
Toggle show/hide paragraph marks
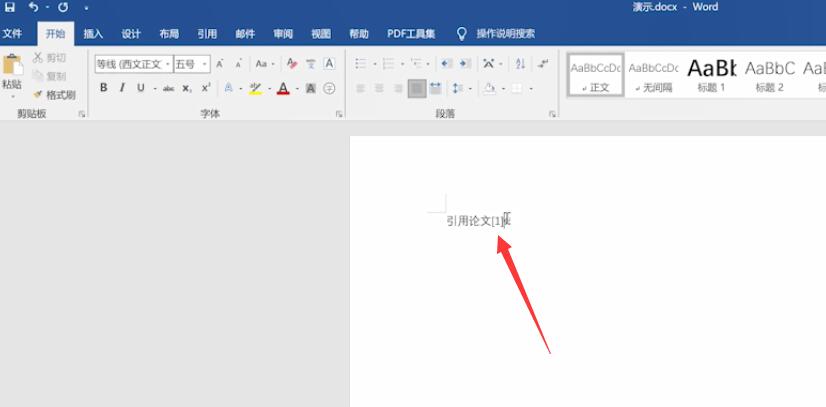click(543, 64)
